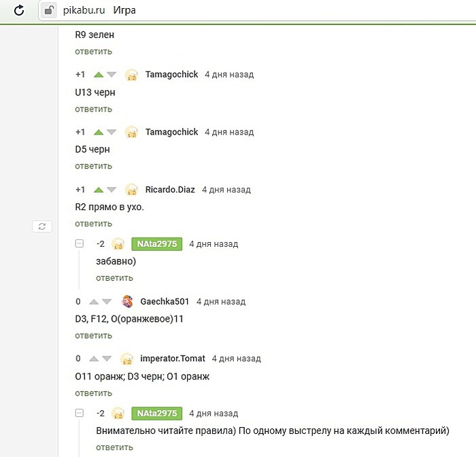Image resolution: width=476 pixels, height=457 pixels.
Task: Reply to the "D3, F12" comment
Action: [x=94, y=335]
